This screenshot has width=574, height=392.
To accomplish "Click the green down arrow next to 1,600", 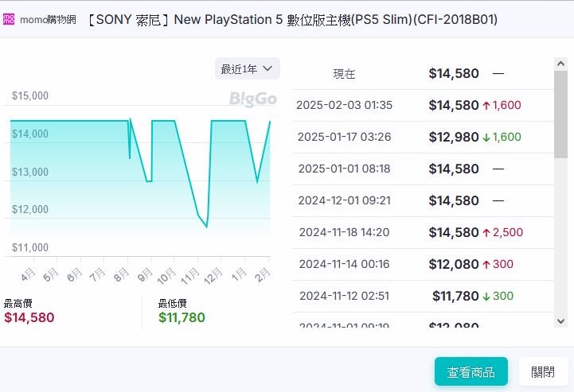I will click(486, 138).
